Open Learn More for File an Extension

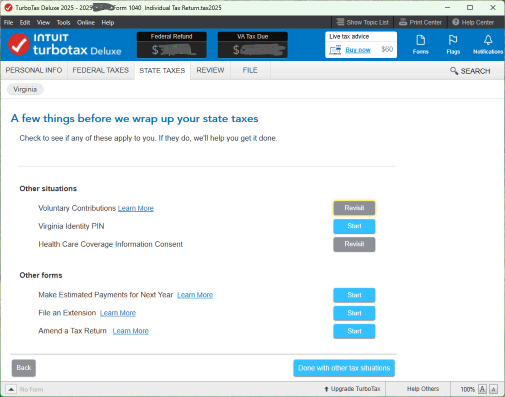point(118,313)
